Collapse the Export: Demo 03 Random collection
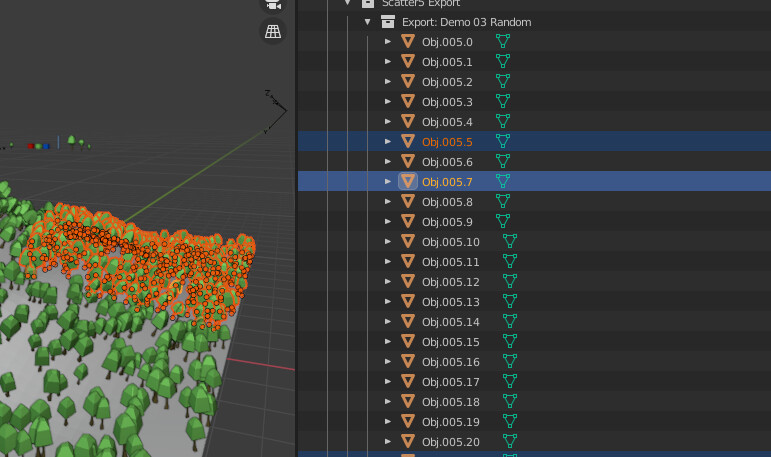 [x=367, y=22]
